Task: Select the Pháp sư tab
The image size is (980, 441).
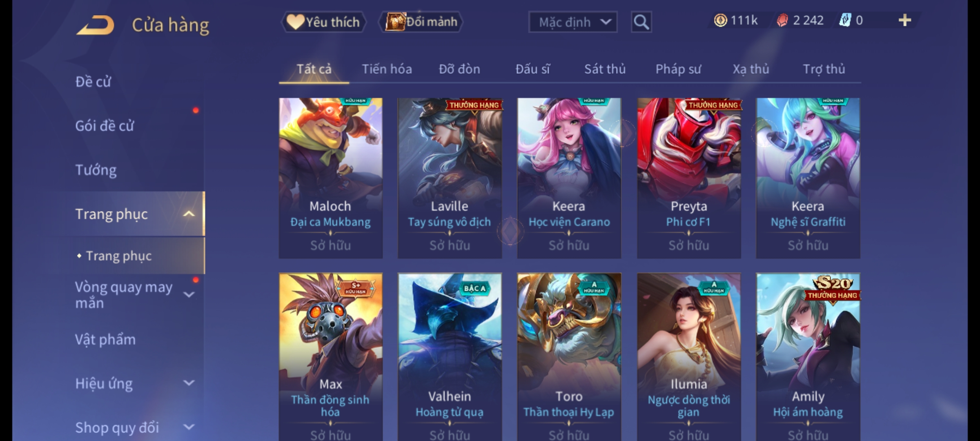Action: (x=678, y=69)
